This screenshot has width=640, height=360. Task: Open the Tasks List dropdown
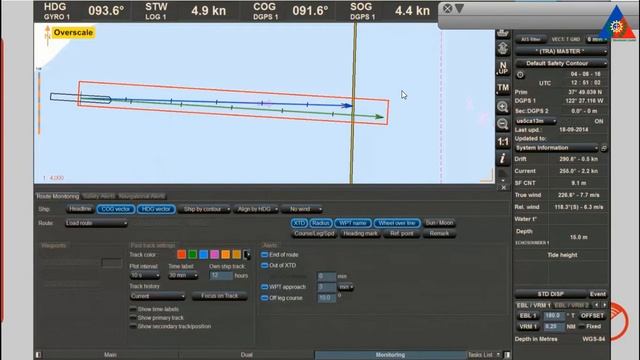pos(484,355)
